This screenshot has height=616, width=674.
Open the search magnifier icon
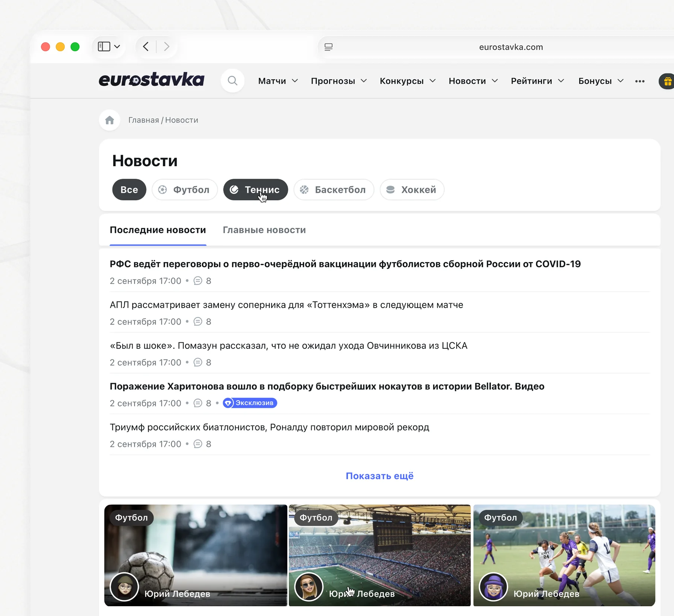point(232,81)
